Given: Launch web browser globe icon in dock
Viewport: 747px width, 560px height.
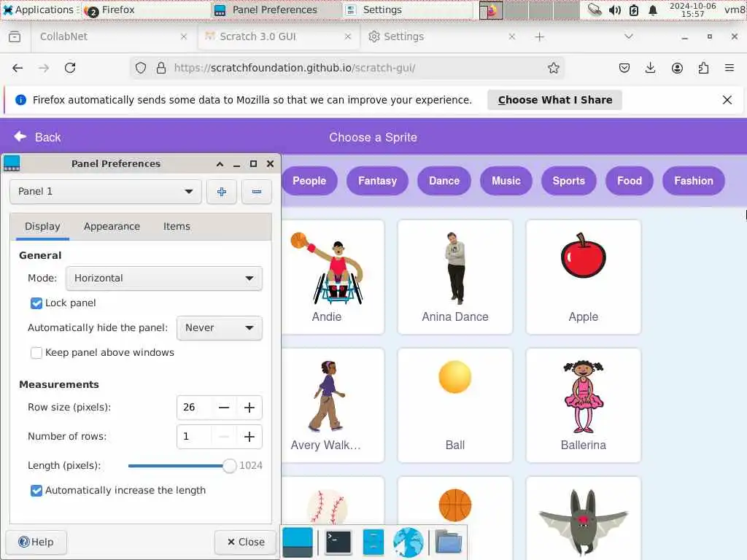Looking at the screenshot, I should (409, 542).
